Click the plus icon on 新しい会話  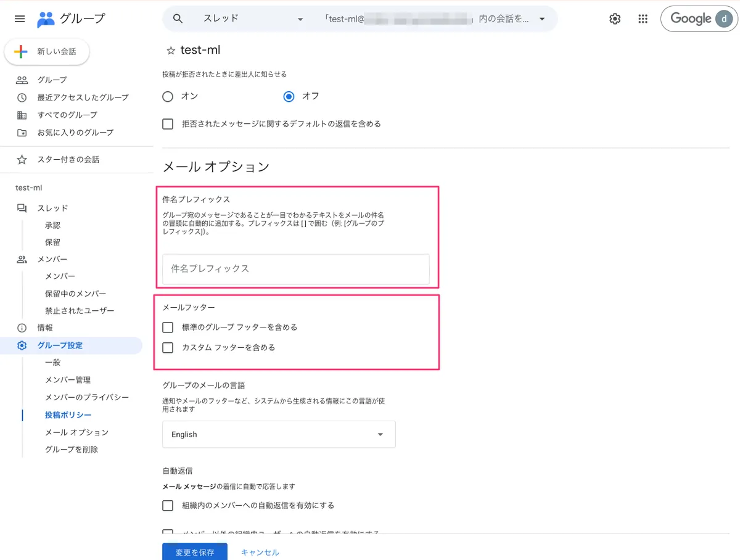click(x=21, y=52)
